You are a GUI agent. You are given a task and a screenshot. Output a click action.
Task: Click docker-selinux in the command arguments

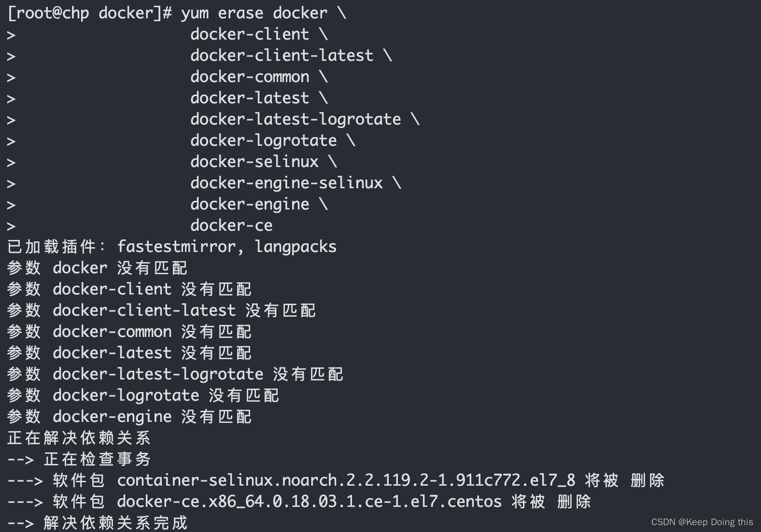(x=254, y=162)
